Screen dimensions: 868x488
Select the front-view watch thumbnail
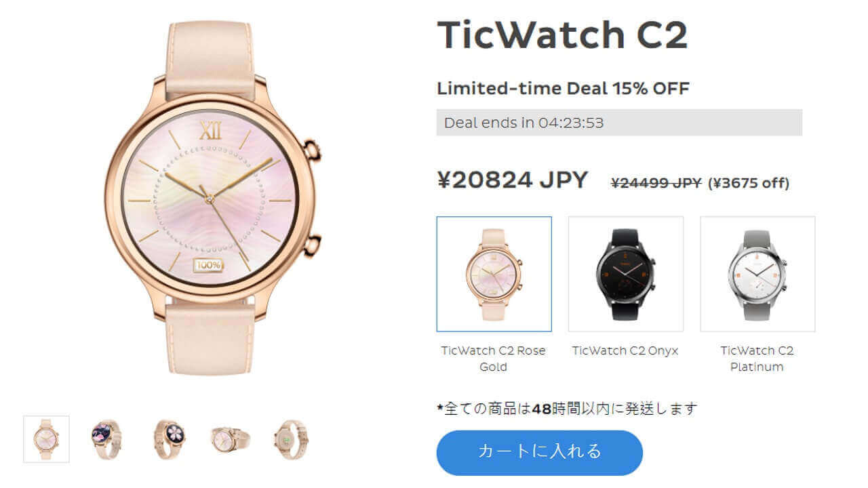click(x=46, y=439)
